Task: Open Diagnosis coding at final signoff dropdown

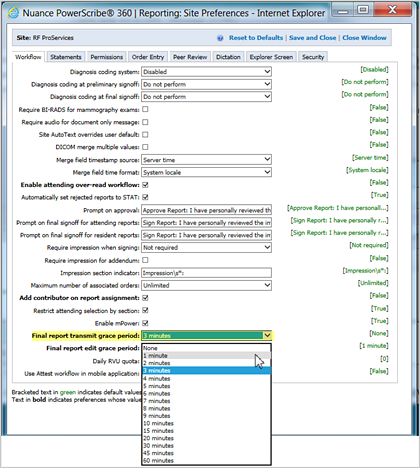Action: click(x=206, y=97)
